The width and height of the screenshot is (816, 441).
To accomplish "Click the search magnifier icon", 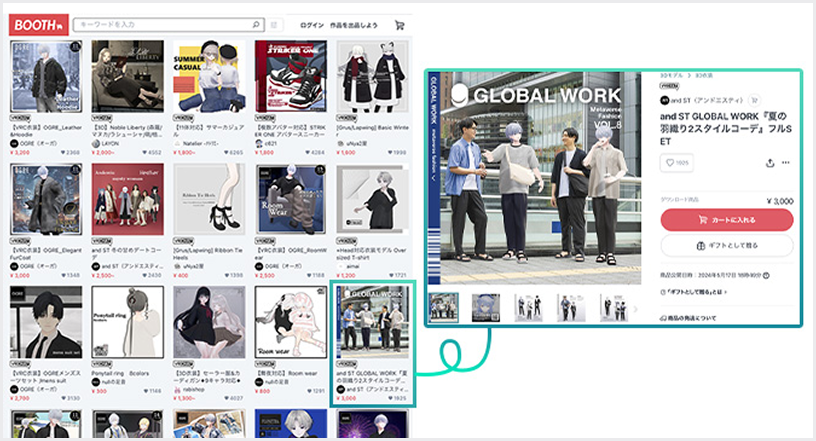I will pos(256,24).
